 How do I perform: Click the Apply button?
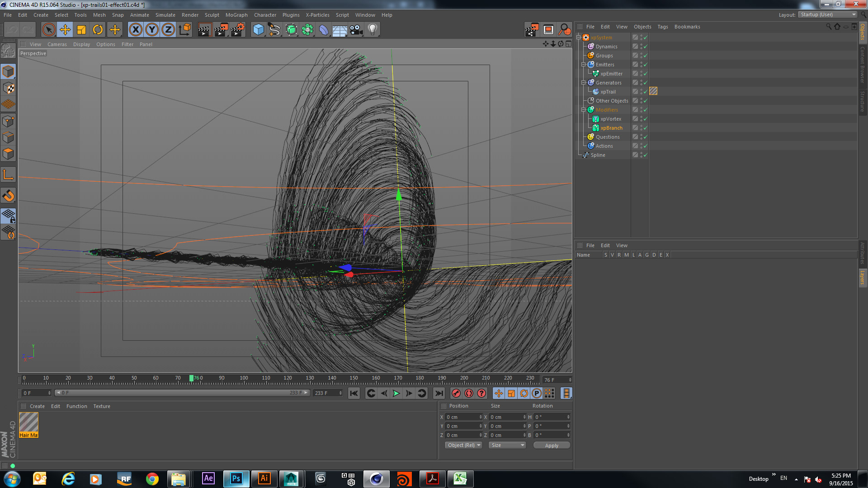coord(552,446)
